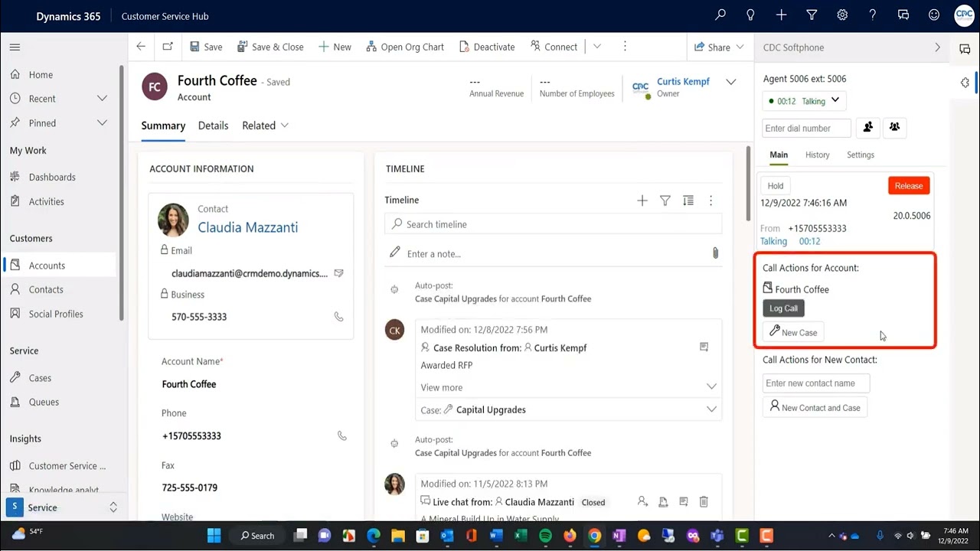Switch area using Service selector
The image size is (980, 551).
pyautogui.click(x=64, y=507)
